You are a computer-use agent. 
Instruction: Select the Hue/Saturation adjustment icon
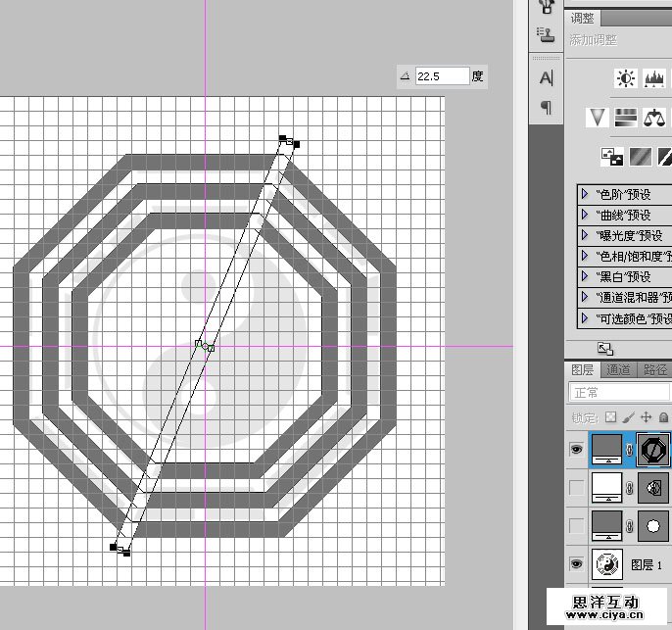[626, 118]
